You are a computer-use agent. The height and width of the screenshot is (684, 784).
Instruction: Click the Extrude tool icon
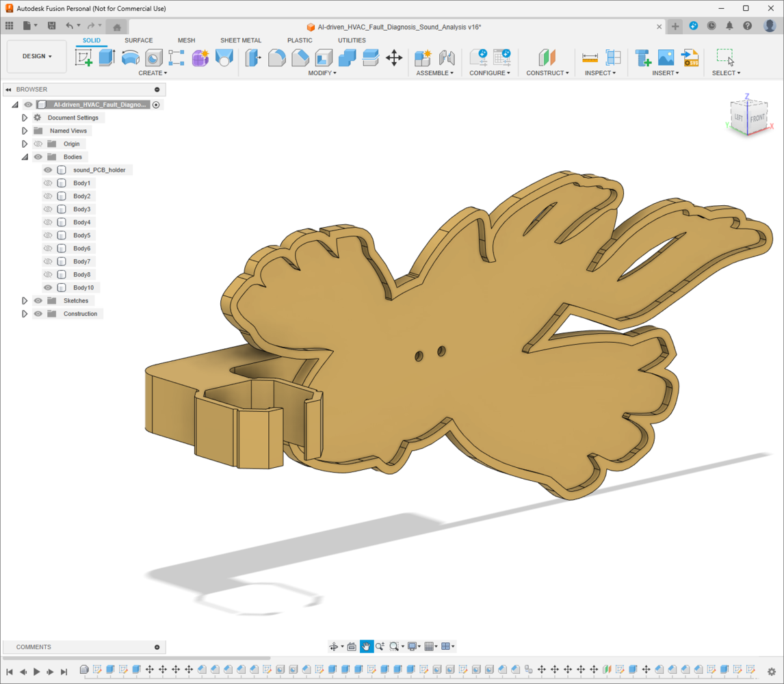pos(107,57)
